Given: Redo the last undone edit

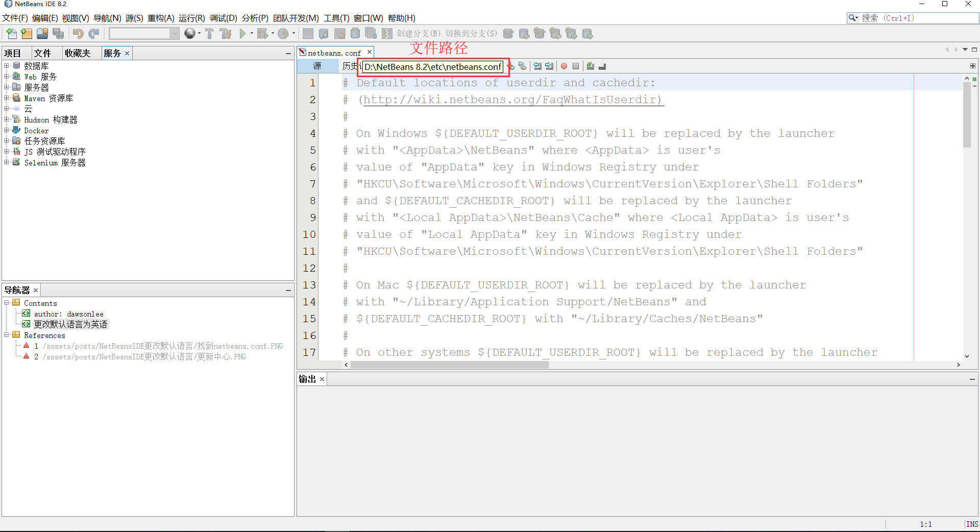Looking at the screenshot, I should 93,34.
